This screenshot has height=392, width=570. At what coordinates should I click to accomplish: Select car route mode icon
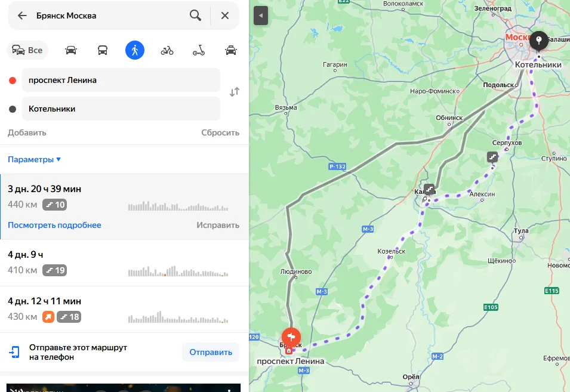71,50
